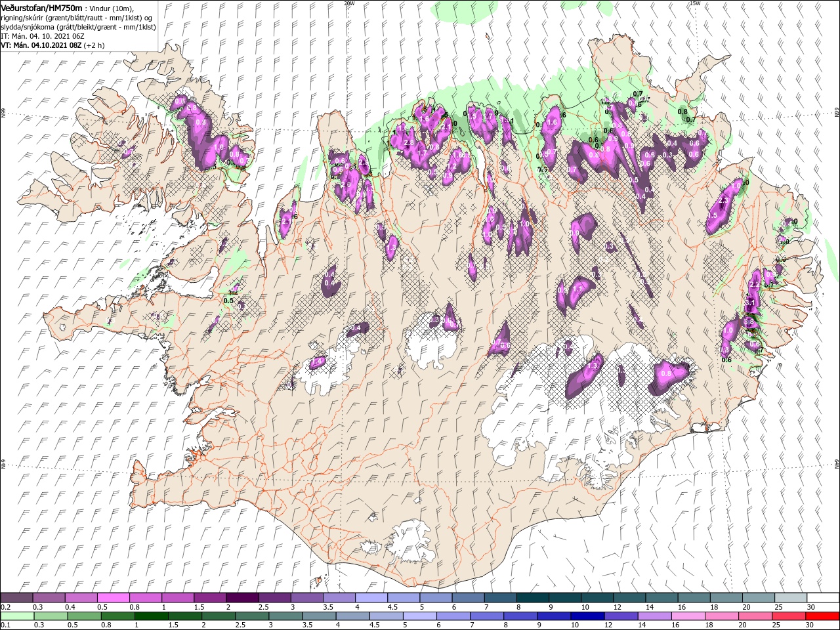Click the 1.5 magenta-purple swatch in the upper legend row

click(210, 597)
